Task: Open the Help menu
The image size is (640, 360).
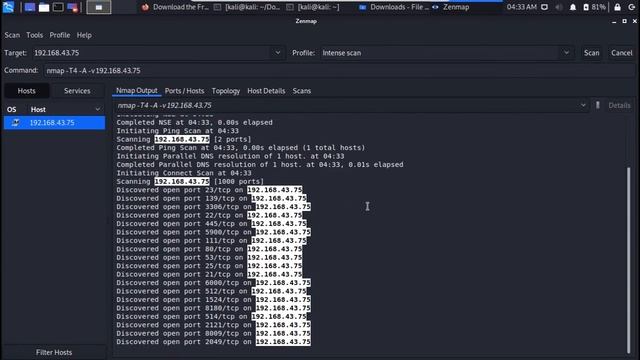Action: tap(84, 35)
